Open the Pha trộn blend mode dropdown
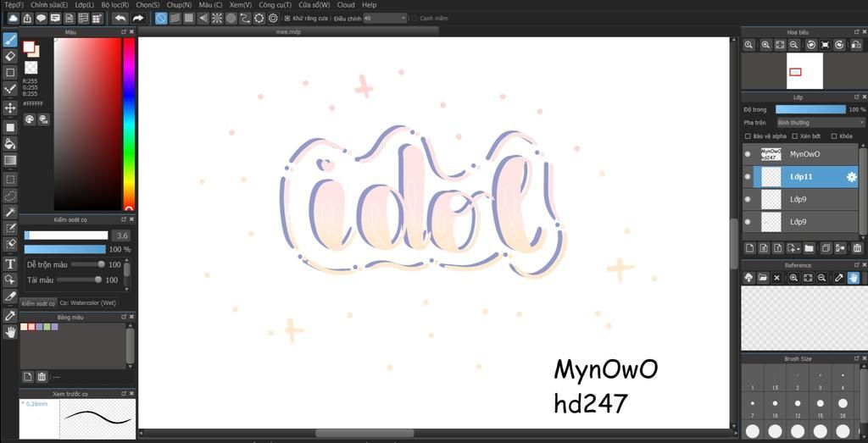 click(821, 122)
